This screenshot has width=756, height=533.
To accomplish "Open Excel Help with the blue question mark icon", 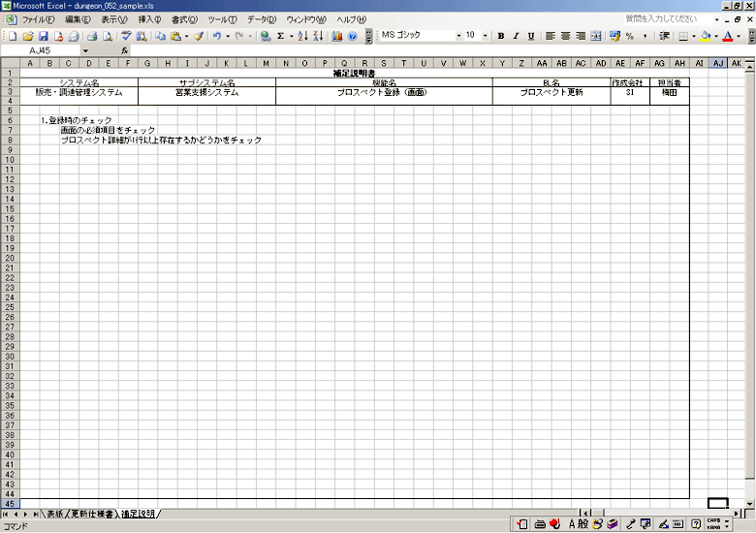I will coord(353,36).
